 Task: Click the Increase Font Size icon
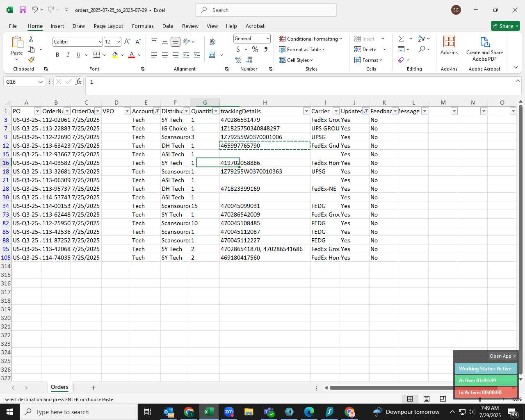click(x=127, y=41)
